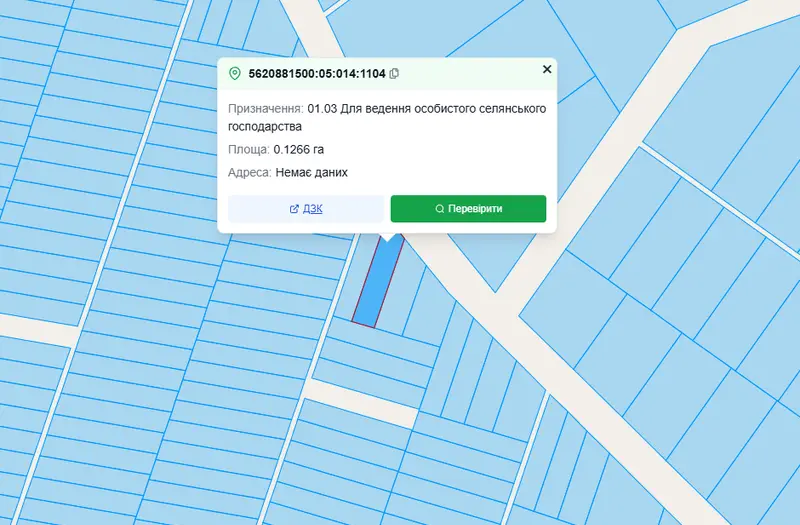Image resolution: width=800 pixels, height=525 pixels.
Task: Click the cadastral number 5620881500:05:014:1104 text
Action: click(317, 73)
